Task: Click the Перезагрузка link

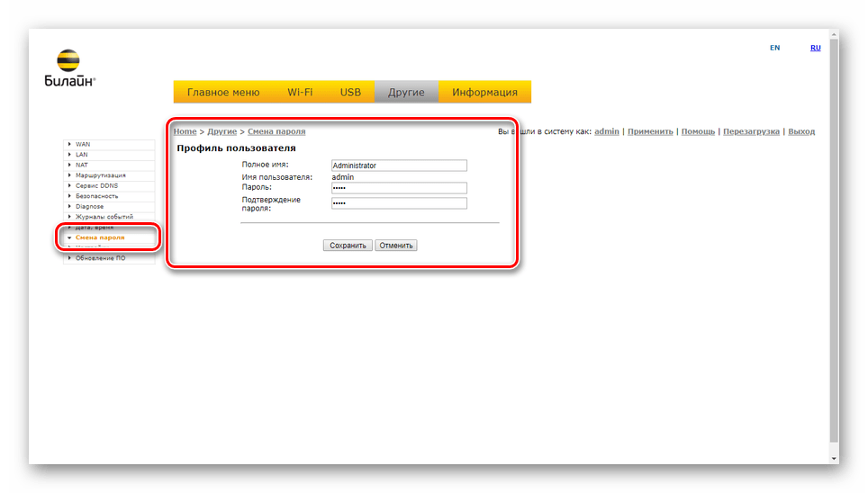Action: click(x=751, y=131)
